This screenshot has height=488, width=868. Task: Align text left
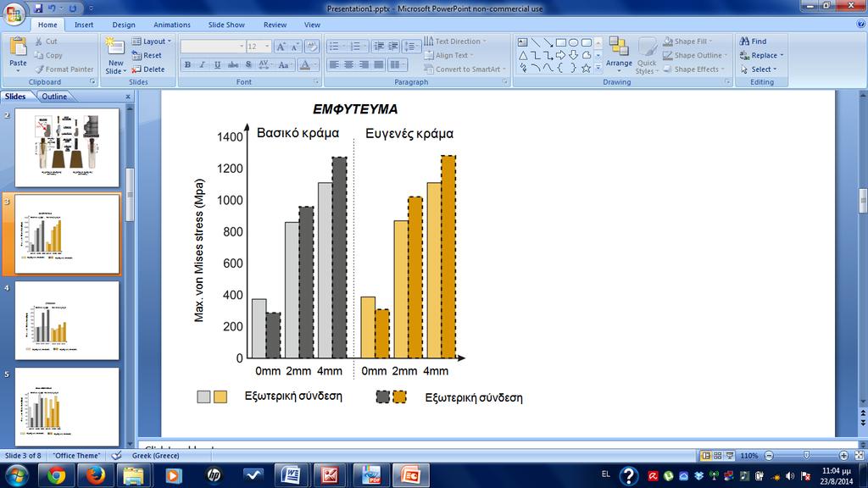pyautogui.click(x=334, y=64)
